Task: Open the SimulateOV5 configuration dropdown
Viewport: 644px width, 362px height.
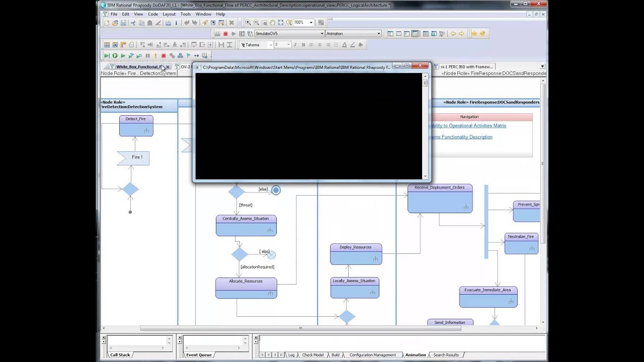Action: [322, 34]
